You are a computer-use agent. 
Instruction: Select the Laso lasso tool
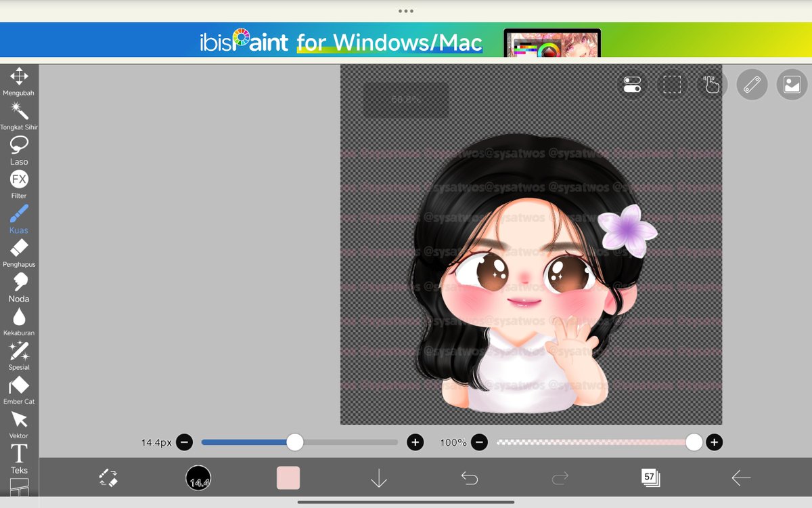point(19,150)
